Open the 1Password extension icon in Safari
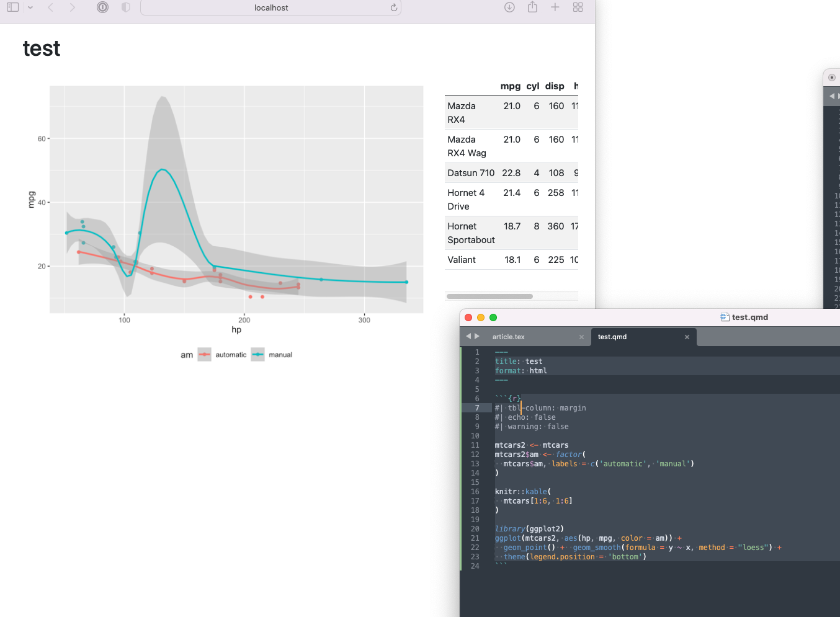Viewport: 840px width, 617px height. (103, 7)
